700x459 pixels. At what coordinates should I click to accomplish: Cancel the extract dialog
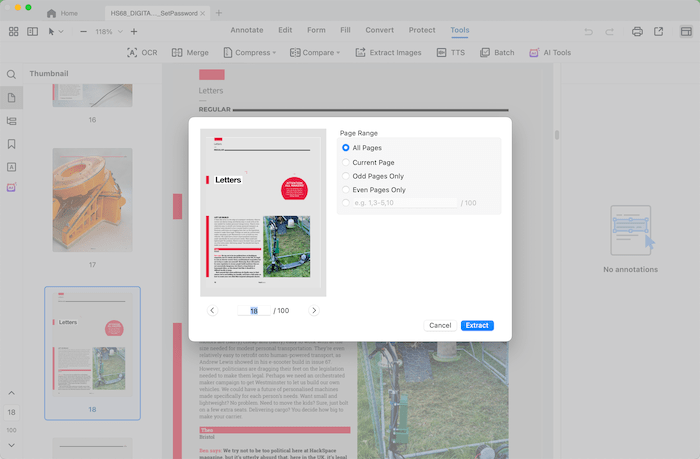click(x=440, y=325)
